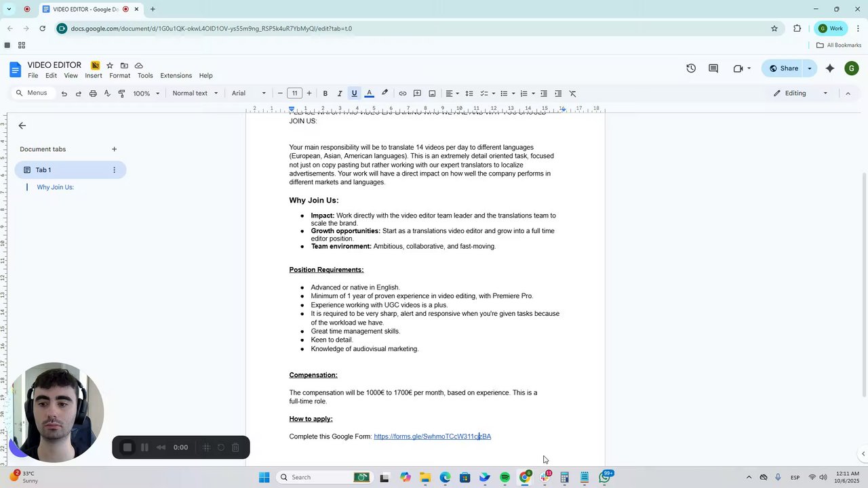
Task: Open the Format menu
Action: click(120, 76)
